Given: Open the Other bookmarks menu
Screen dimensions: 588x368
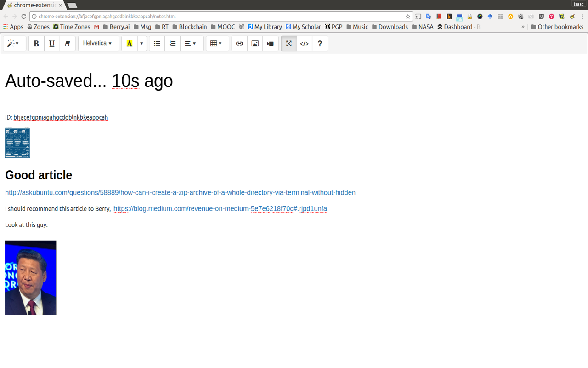Looking at the screenshot, I should (x=557, y=27).
